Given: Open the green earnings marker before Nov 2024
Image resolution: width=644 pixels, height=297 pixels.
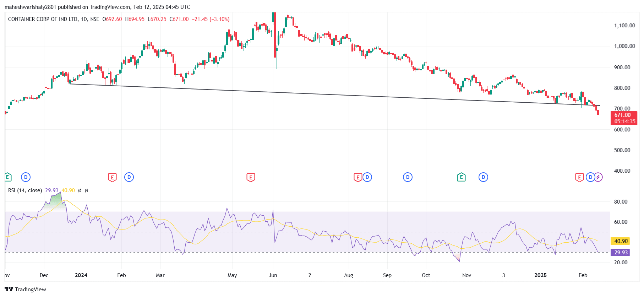Looking at the screenshot, I should click(461, 177).
